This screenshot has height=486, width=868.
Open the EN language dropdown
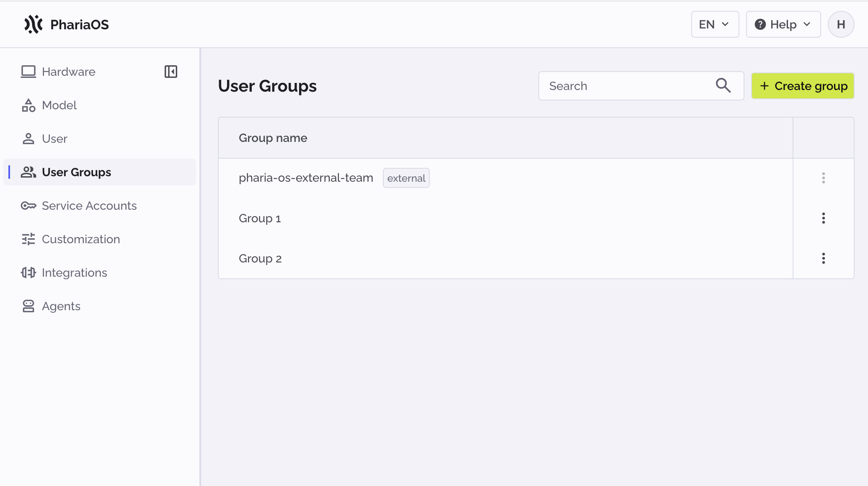pyautogui.click(x=715, y=24)
